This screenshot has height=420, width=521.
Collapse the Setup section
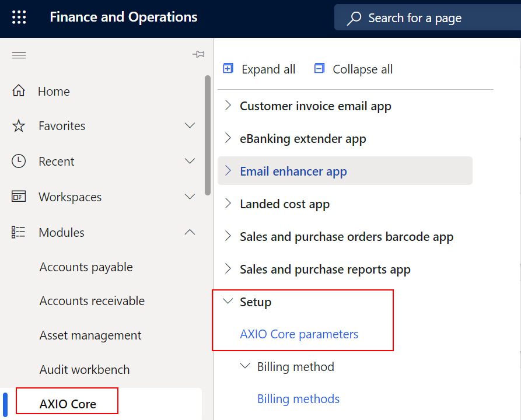tap(228, 302)
